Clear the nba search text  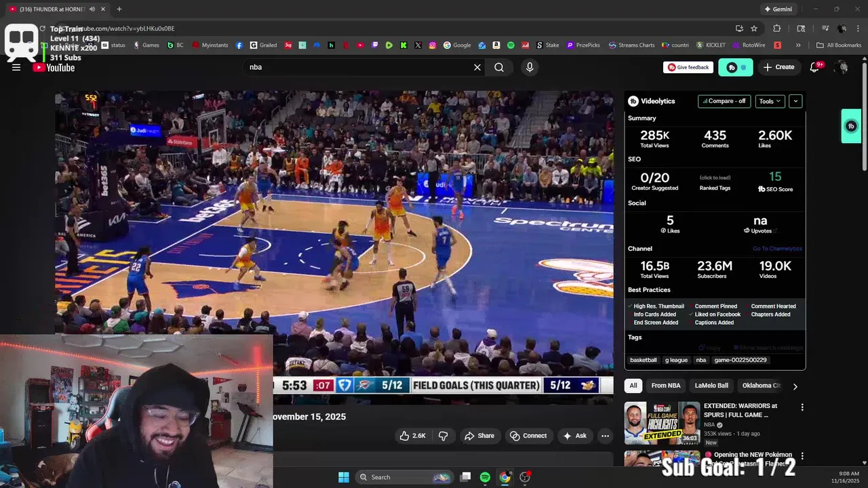(477, 67)
